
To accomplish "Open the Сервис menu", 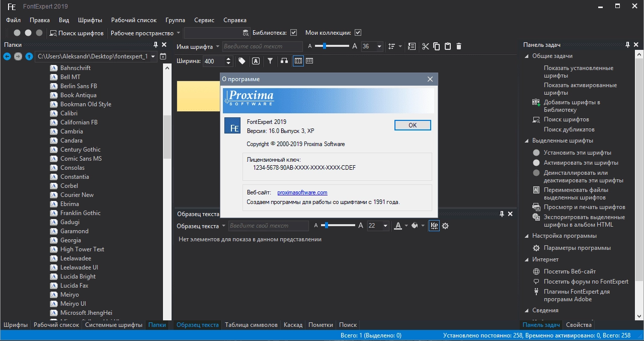I will point(204,20).
